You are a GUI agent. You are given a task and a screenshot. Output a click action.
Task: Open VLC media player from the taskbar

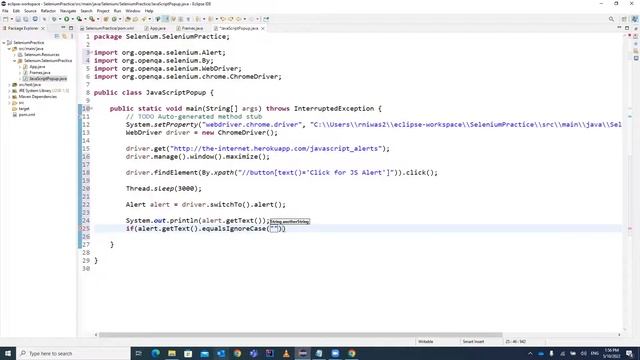(x=286, y=353)
